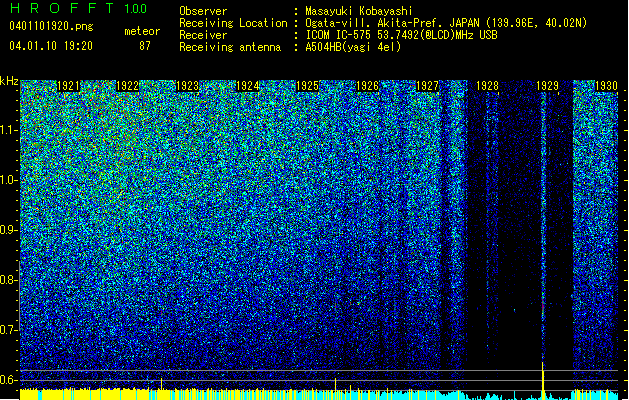Click the Receiving antenna label
The height and width of the screenshot is (400, 629).
(230, 47)
